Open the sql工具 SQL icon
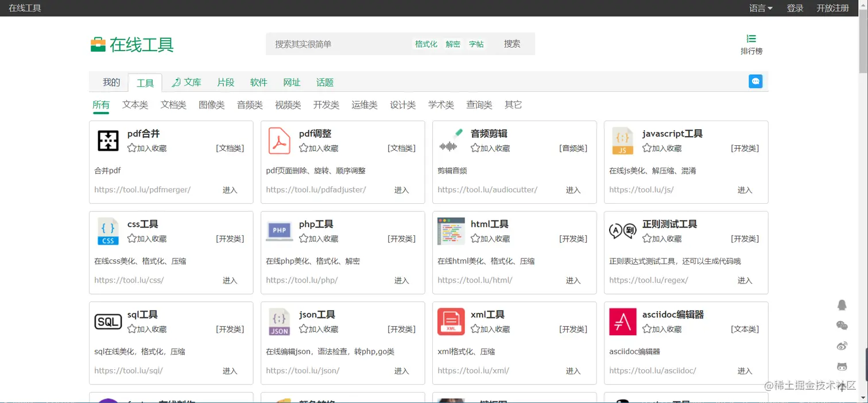The width and height of the screenshot is (868, 403). click(108, 321)
